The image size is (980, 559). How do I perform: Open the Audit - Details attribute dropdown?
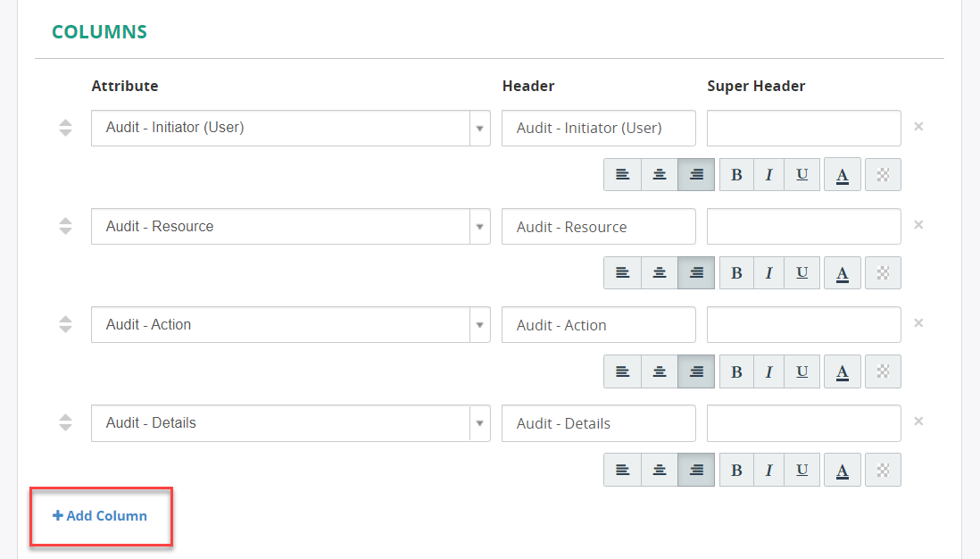pyautogui.click(x=480, y=423)
